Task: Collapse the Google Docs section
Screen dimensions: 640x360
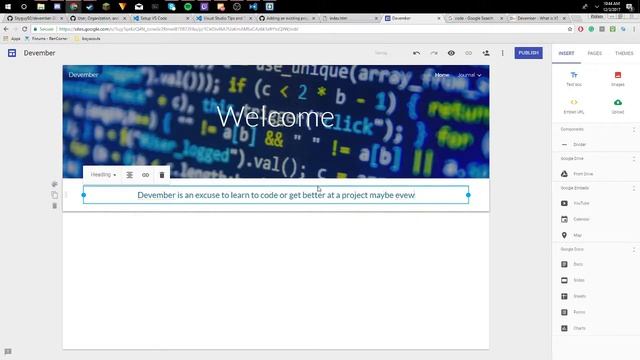Action: coord(633,249)
